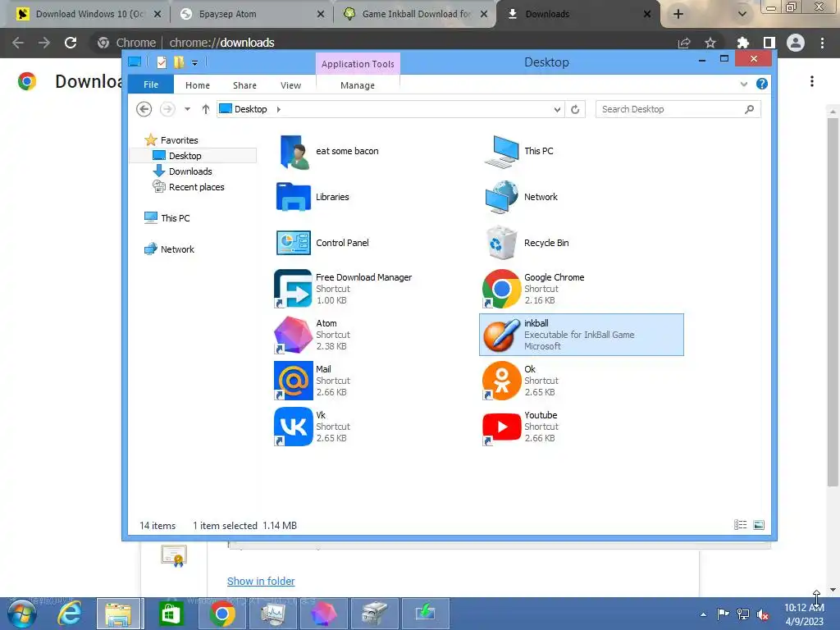
Task: Click the New folder quick access icon
Action: click(179, 62)
